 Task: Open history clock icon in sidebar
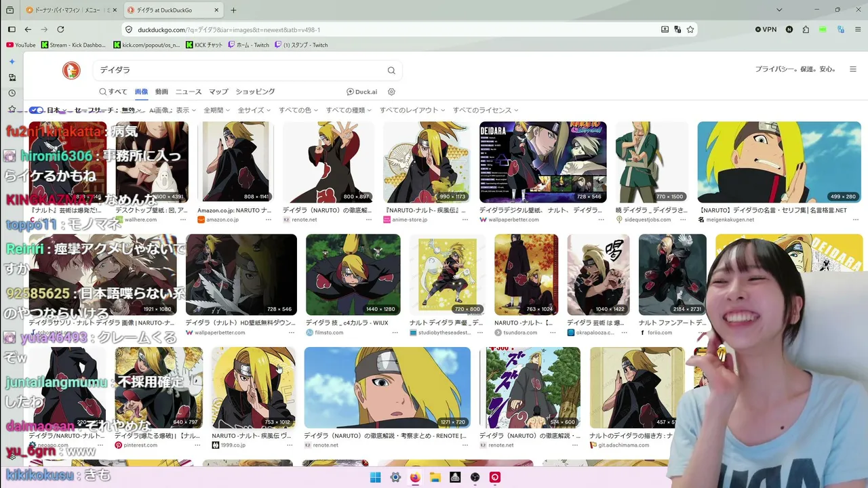click(12, 94)
